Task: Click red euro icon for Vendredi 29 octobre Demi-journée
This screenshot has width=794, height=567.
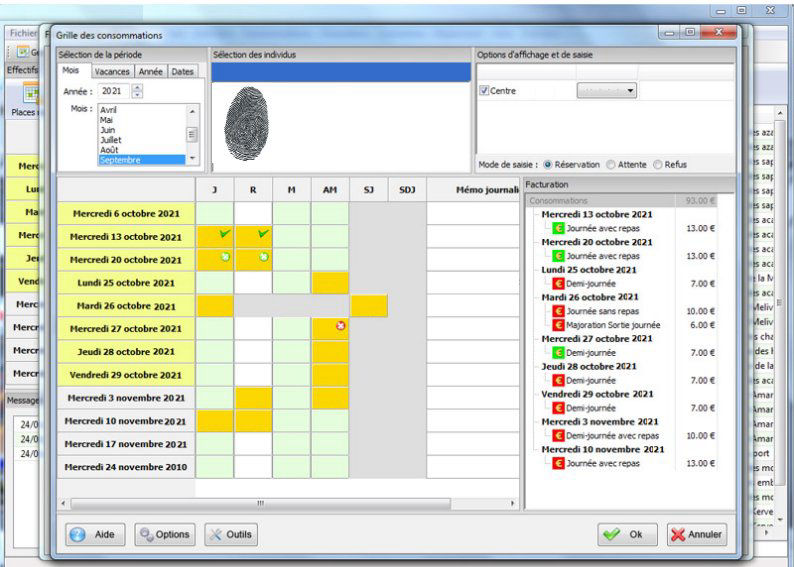Action: click(x=558, y=408)
